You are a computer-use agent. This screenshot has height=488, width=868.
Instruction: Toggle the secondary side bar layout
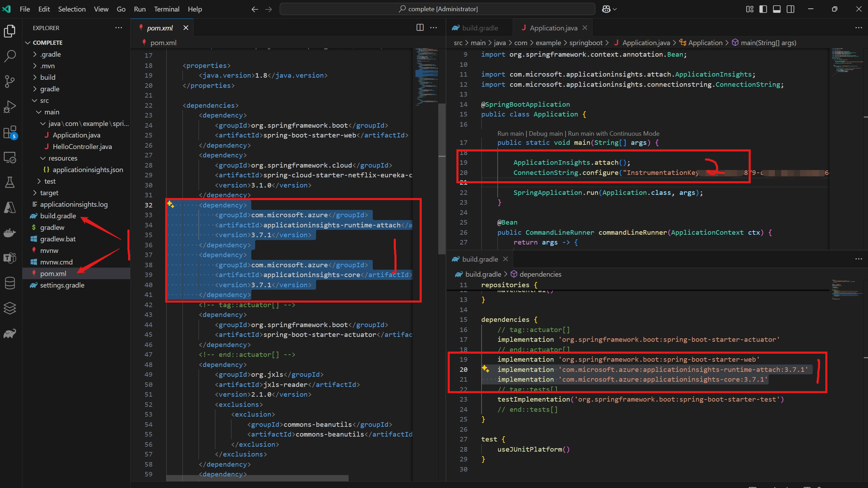790,9
